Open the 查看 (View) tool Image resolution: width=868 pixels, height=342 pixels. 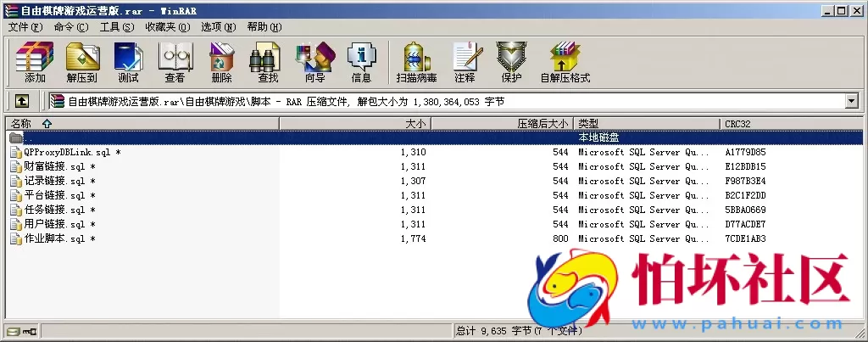click(175, 62)
